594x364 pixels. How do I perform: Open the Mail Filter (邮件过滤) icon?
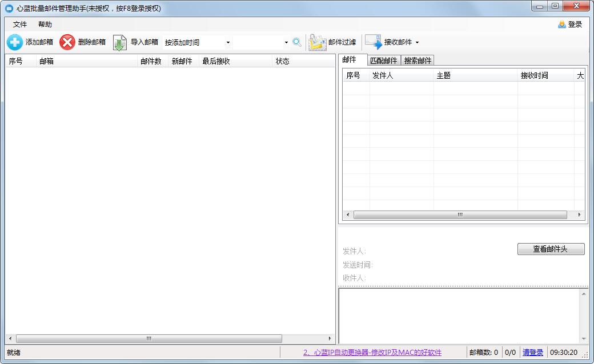tap(318, 43)
